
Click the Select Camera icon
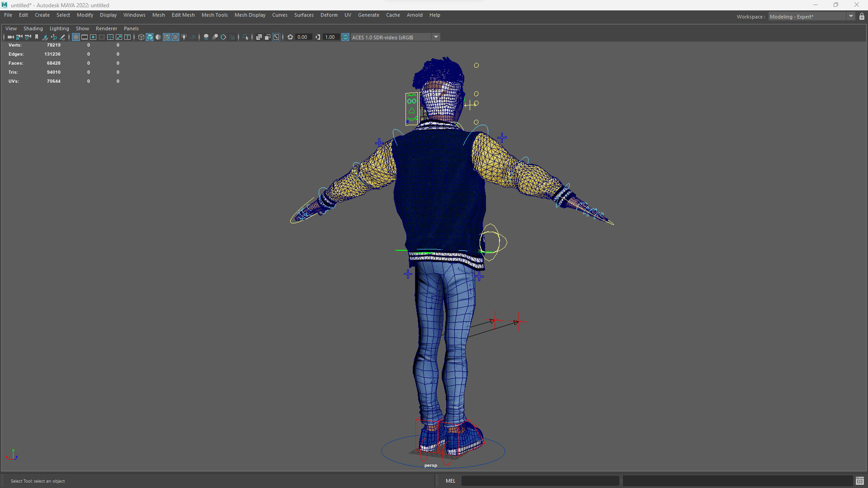click(x=10, y=37)
